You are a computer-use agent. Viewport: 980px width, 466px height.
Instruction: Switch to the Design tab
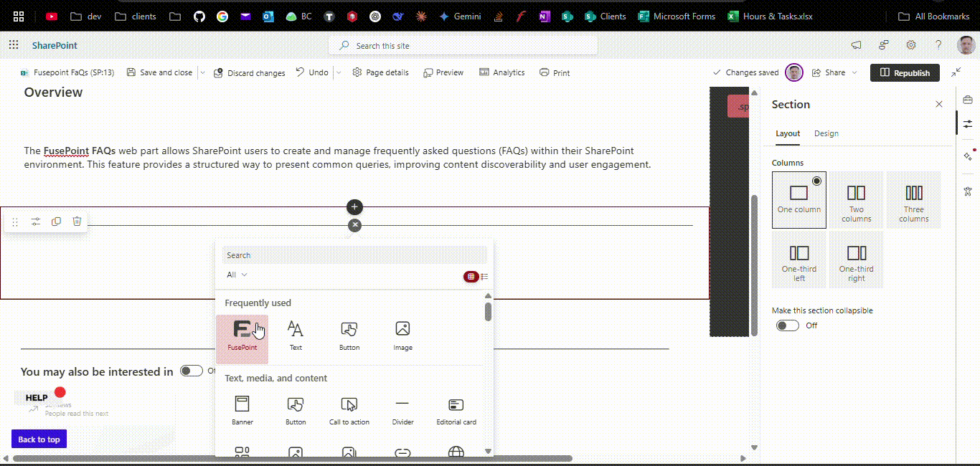point(826,133)
